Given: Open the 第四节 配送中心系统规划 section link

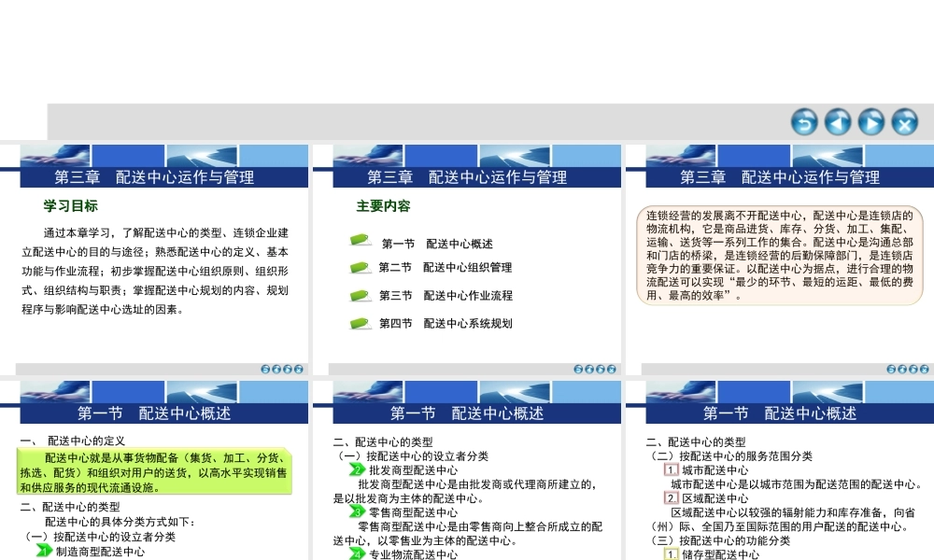Looking at the screenshot, I should coord(444,322).
